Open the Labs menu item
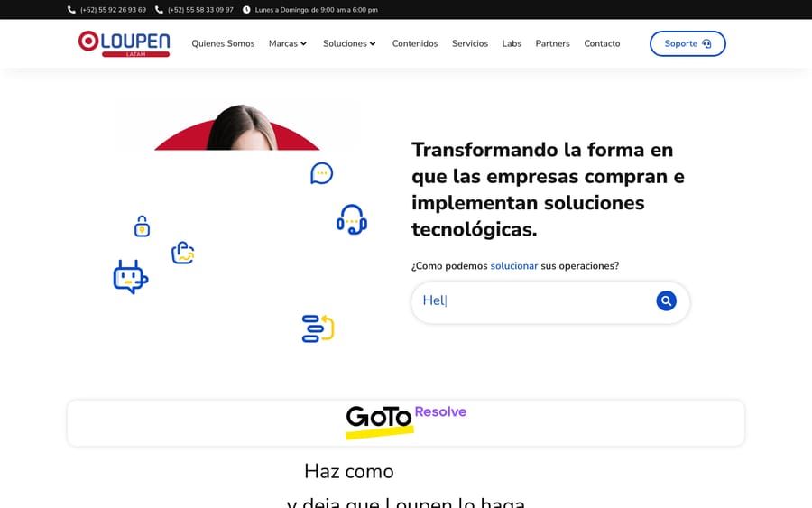Viewport: 812px width, 508px height. pyautogui.click(x=512, y=43)
